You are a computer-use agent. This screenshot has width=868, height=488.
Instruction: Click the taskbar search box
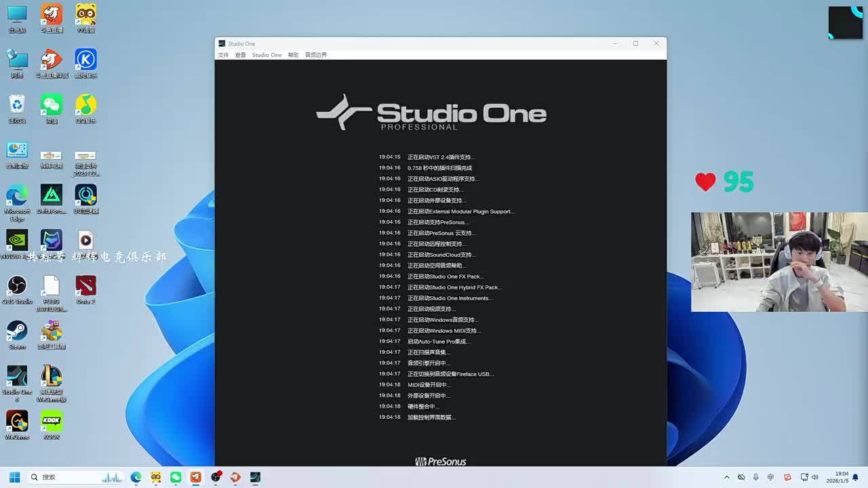tap(68, 477)
